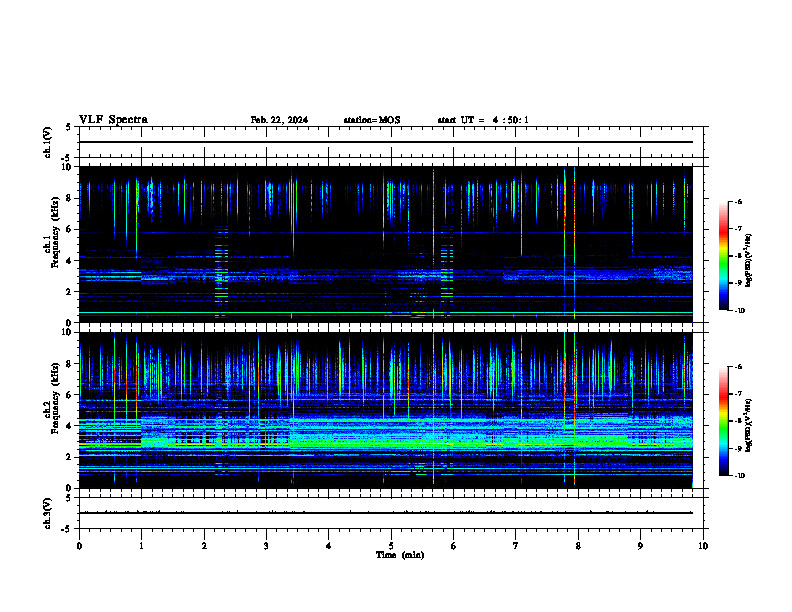Click the "ch.3(V)" axis label
792x612 pixels.
(47, 513)
